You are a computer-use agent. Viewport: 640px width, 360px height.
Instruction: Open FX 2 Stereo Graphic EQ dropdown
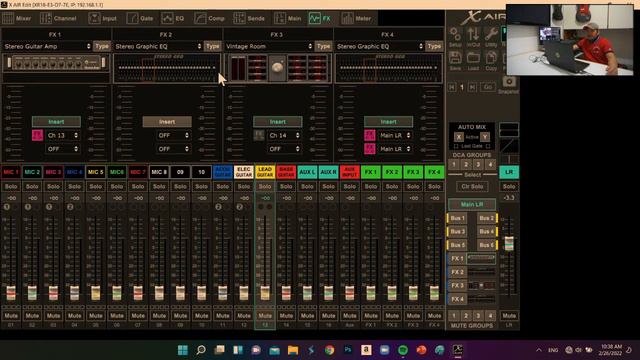(158, 46)
